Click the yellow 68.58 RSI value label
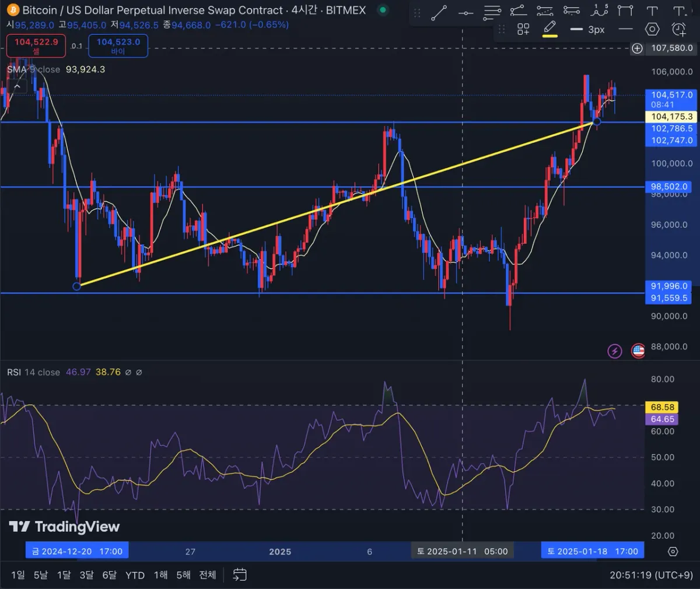Screen dimensions: 700x589 tap(662, 407)
